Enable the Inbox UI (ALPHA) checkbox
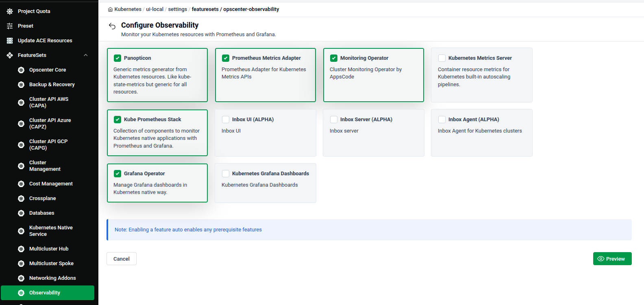The image size is (644, 305). [226, 120]
